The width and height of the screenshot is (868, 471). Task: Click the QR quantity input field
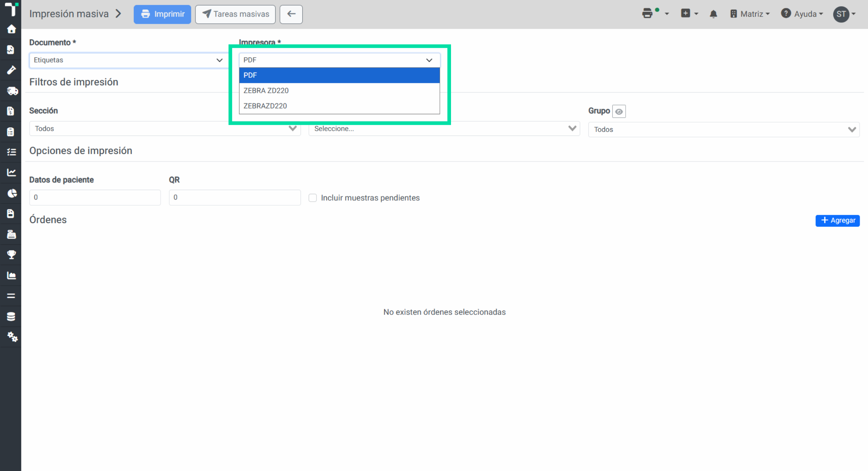235,197
